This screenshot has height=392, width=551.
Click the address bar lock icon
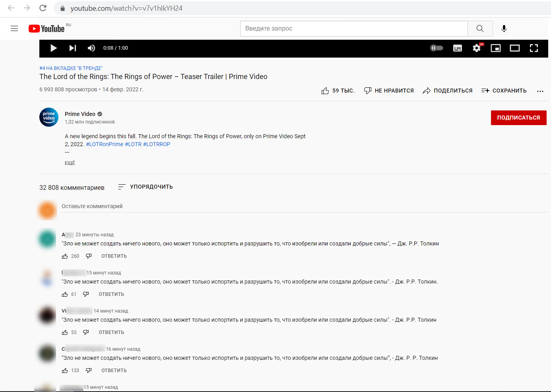pyautogui.click(x=62, y=8)
